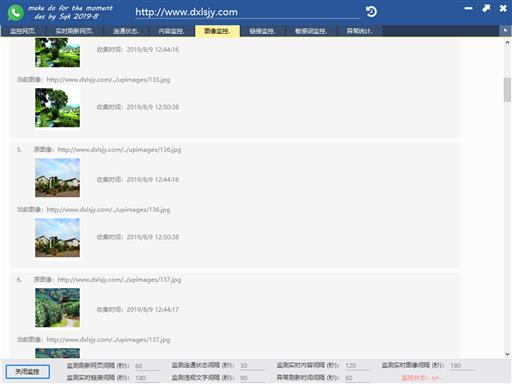This screenshot has width=512, height=384.
Task: Click the small arrow at tab bar end
Action: pos(505,31)
